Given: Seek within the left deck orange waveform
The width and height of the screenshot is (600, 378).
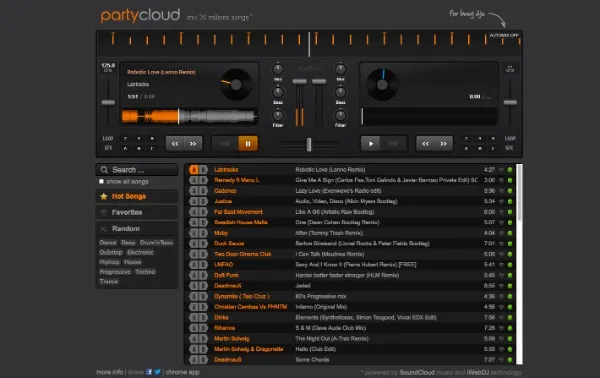Looking at the screenshot, I should (150, 116).
